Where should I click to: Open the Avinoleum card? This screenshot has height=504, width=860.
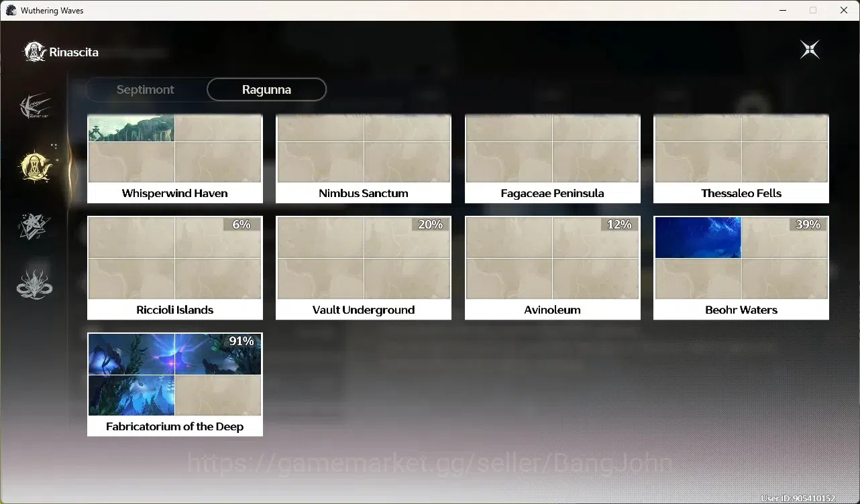[x=553, y=268]
